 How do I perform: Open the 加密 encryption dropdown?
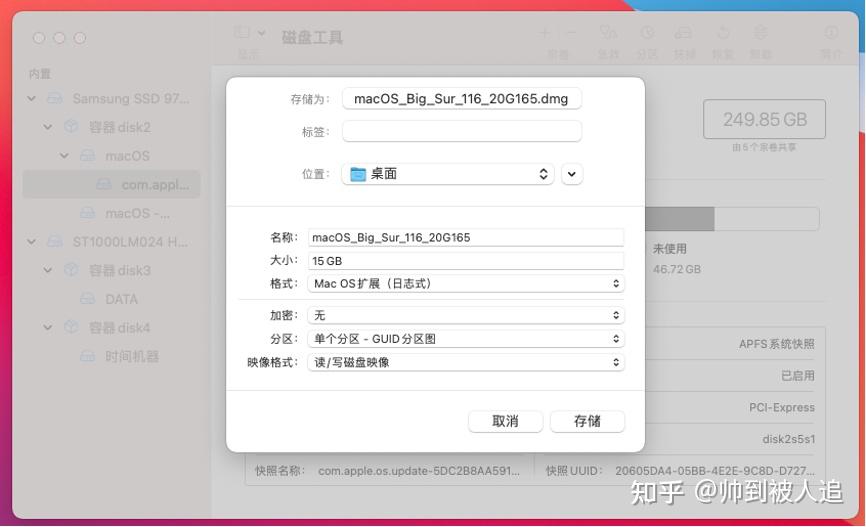click(x=466, y=315)
